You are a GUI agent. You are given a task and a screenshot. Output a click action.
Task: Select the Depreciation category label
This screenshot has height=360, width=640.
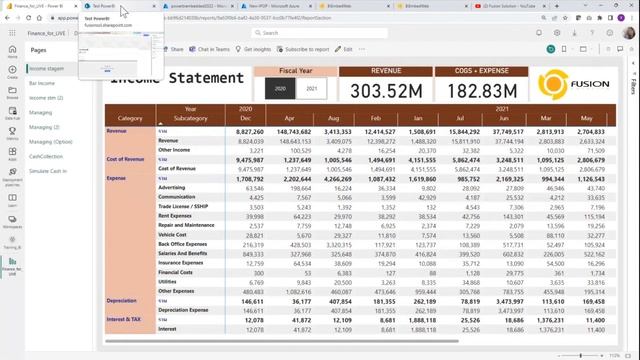(x=122, y=301)
